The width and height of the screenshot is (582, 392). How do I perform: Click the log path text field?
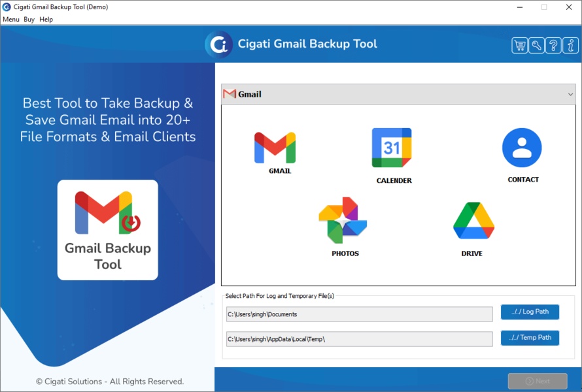tap(359, 314)
